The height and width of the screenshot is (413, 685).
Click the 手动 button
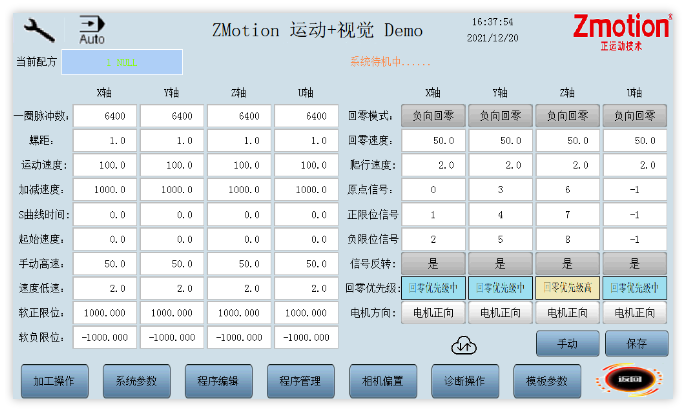click(x=567, y=344)
